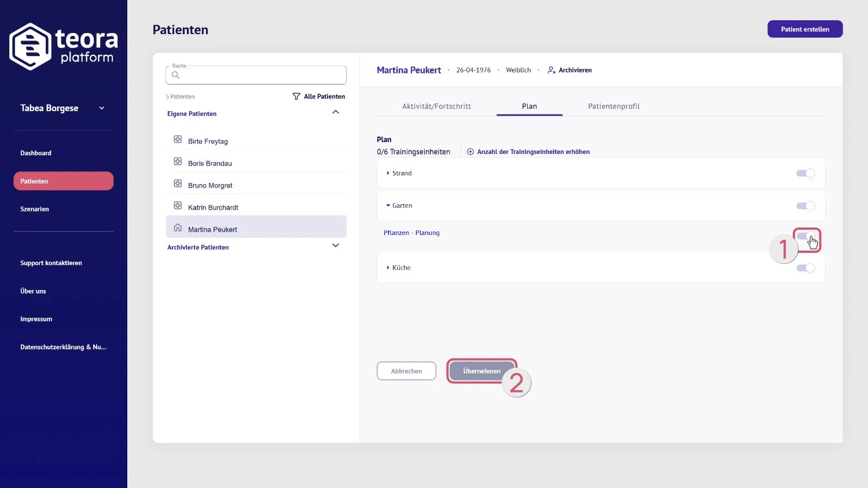This screenshot has width=868, height=488.
Task: Click the clinic icon beside Katrin Burchardt
Action: point(178,206)
